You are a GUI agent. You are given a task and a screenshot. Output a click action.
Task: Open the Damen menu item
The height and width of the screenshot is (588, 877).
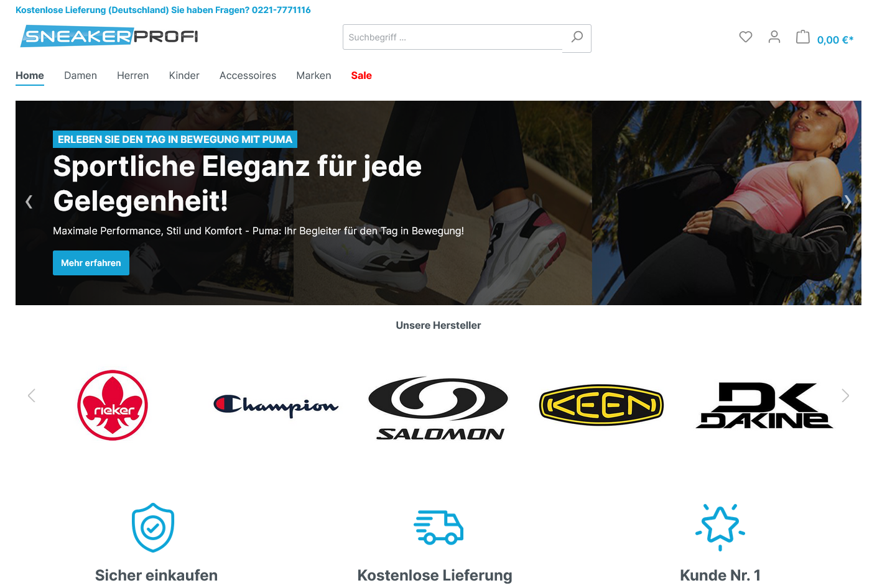(80, 75)
